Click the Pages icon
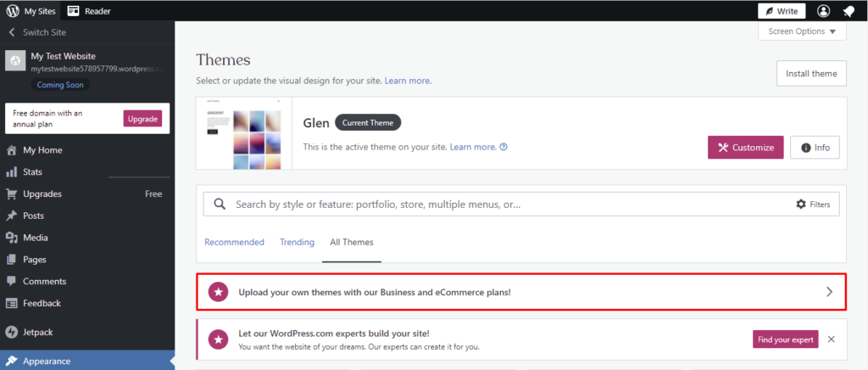The height and width of the screenshot is (370, 868). pyautogui.click(x=12, y=260)
